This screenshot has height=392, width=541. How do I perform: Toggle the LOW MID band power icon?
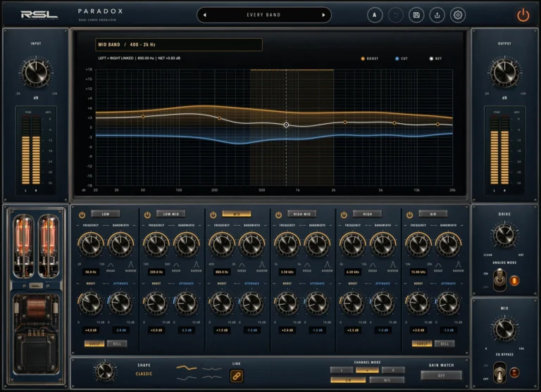tap(147, 215)
